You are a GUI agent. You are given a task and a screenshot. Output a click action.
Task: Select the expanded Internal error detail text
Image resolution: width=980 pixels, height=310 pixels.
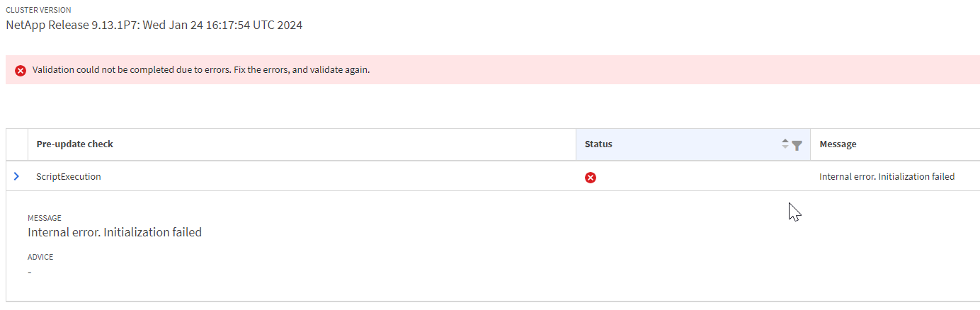pos(115,232)
